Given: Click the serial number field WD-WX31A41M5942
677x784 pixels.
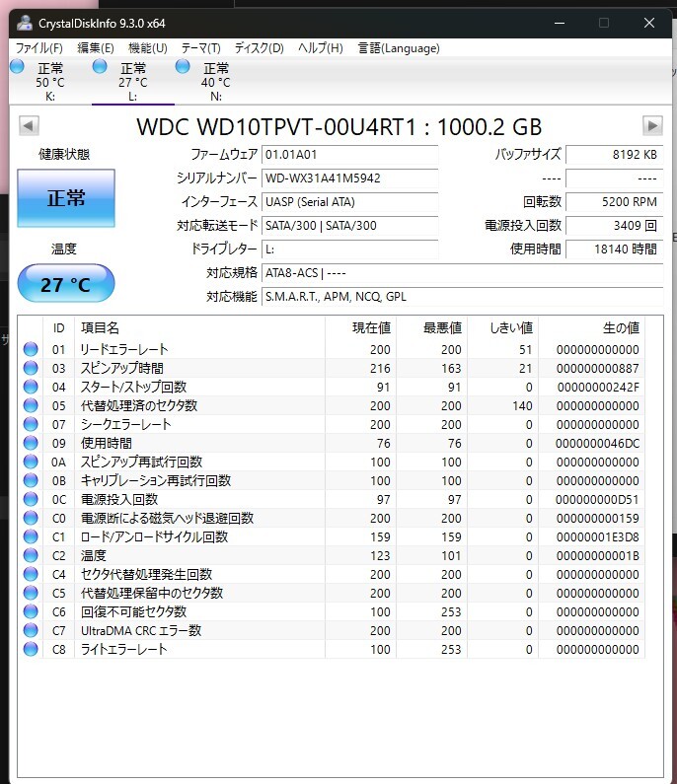Looking at the screenshot, I should (x=349, y=178).
